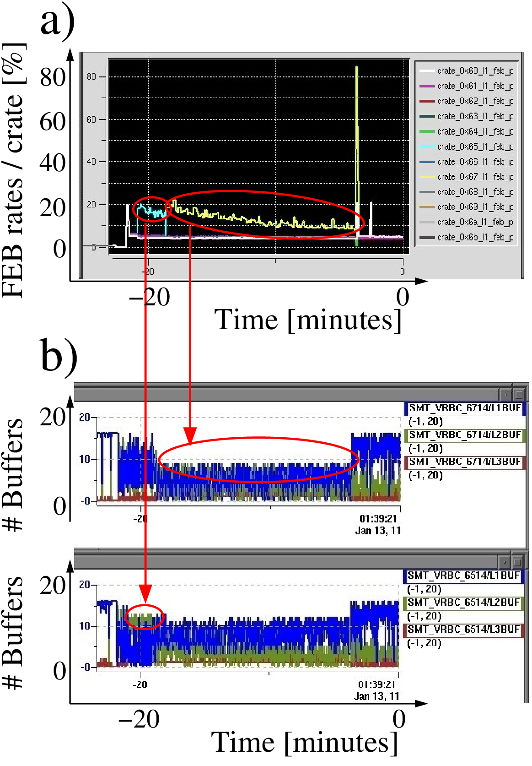Choose legend entry crate_0x6b_l1_feb_p
Screen dimensions: 532x766
click(467, 237)
